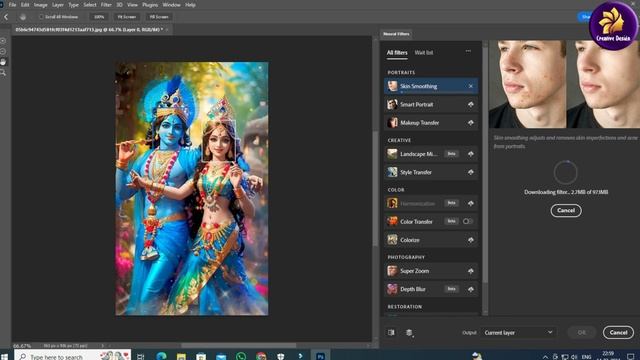This screenshot has height=360, width=640.
Task: Download the Makeup Transfer filter
Action: click(x=471, y=122)
